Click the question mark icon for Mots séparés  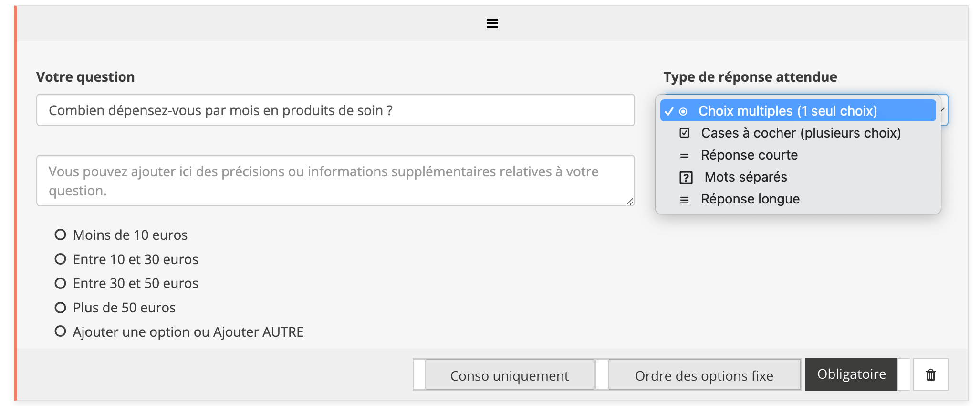[686, 178]
